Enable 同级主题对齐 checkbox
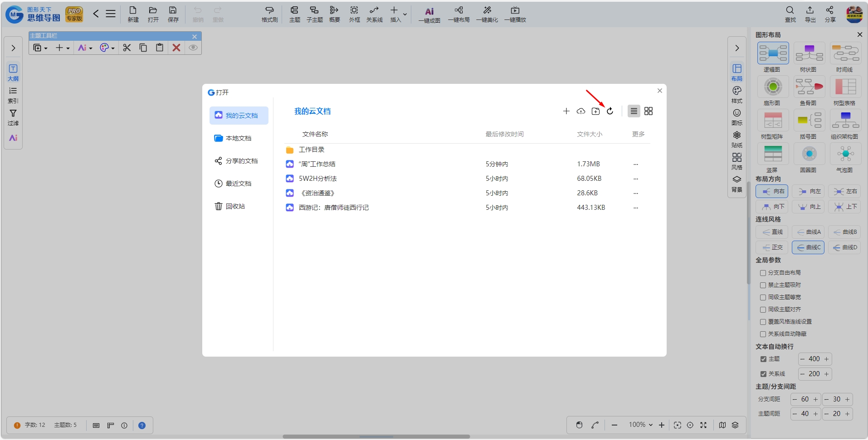Image resolution: width=868 pixels, height=440 pixels. click(763, 309)
